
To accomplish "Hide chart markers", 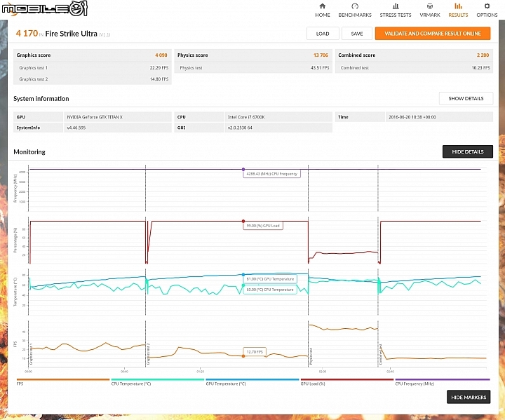I will tap(469, 397).
